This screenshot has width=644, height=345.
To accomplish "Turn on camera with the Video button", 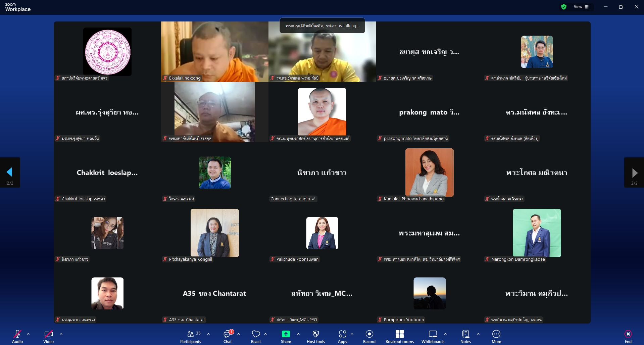I will (x=48, y=336).
